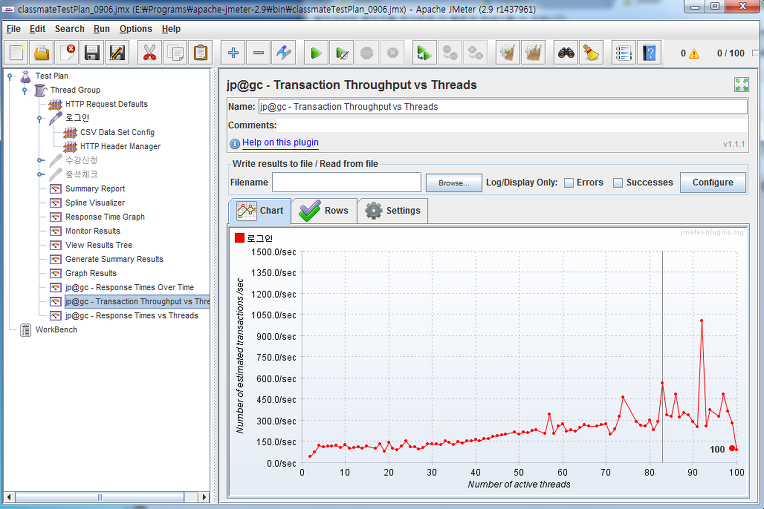Screen dimensions: 764x509
Task: Click the red 로그인 legend swatch
Action: click(239, 238)
